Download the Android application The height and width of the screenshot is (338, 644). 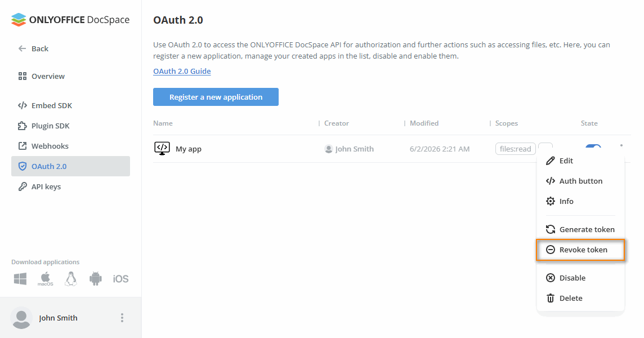[x=95, y=279]
